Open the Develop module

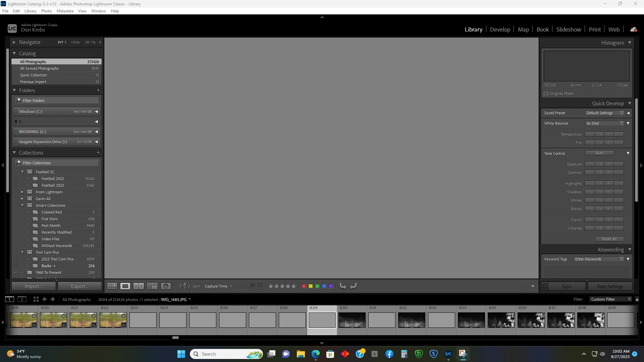tap(500, 29)
